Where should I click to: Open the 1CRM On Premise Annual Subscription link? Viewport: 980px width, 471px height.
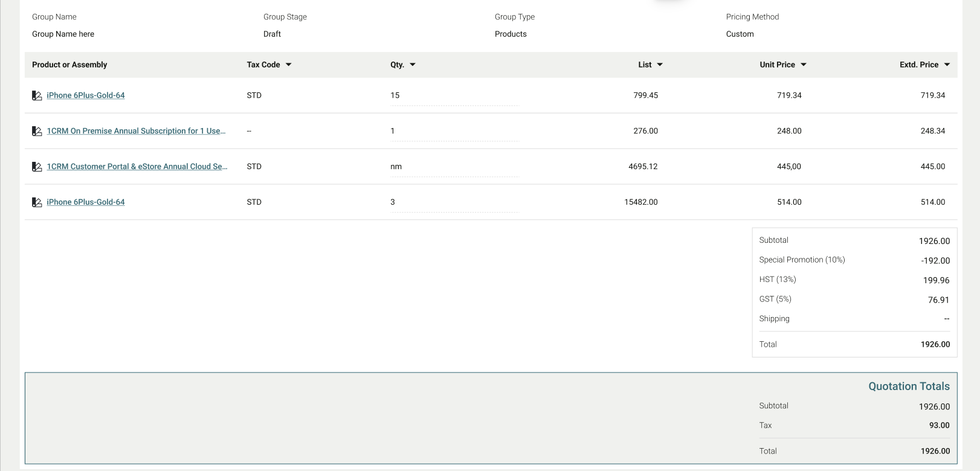[x=136, y=131]
